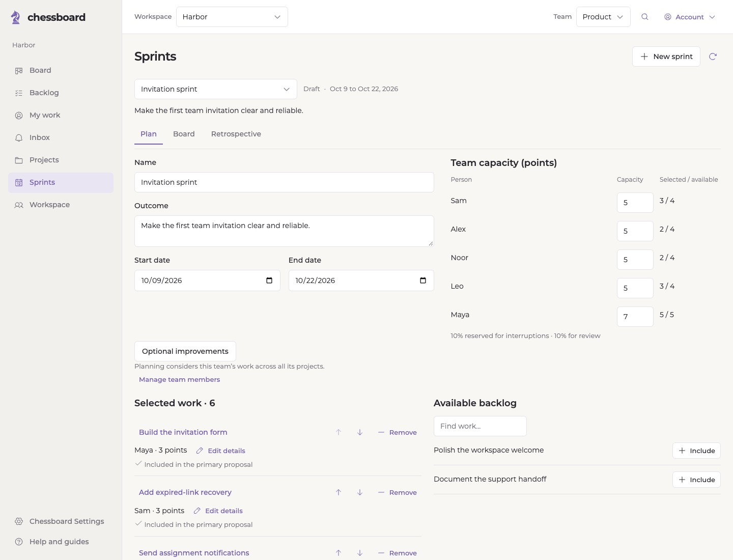The width and height of the screenshot is (733, 560).
Task: Move "Add expired-link recovery" down
Action: [x=360, y=492]
